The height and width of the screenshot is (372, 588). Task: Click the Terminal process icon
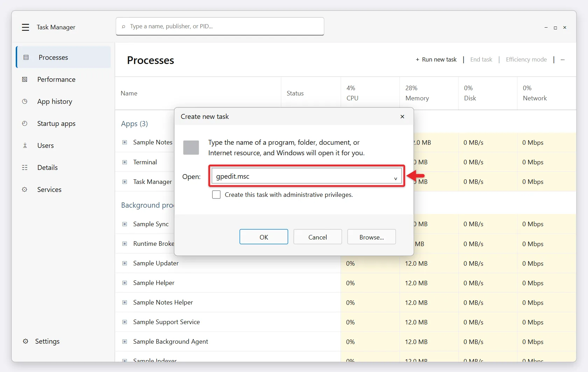[125, 162]
